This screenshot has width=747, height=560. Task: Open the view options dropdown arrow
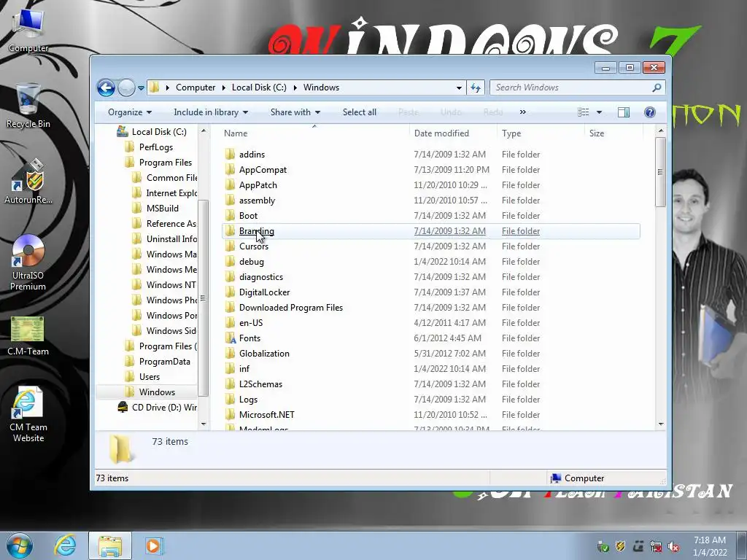pyautogui.click(x=600, y=112)
